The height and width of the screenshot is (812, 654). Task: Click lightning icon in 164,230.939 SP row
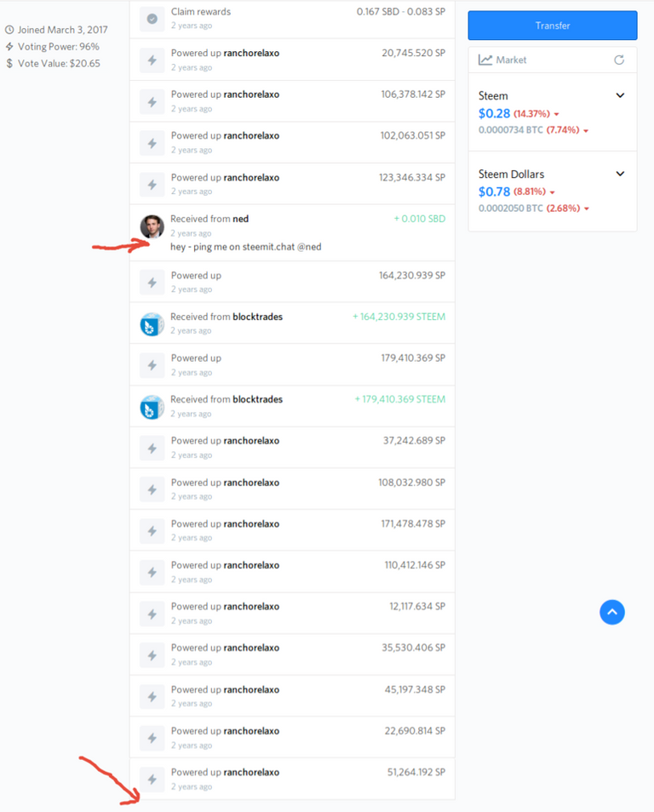pyautogui.click(x=152, y=283)
